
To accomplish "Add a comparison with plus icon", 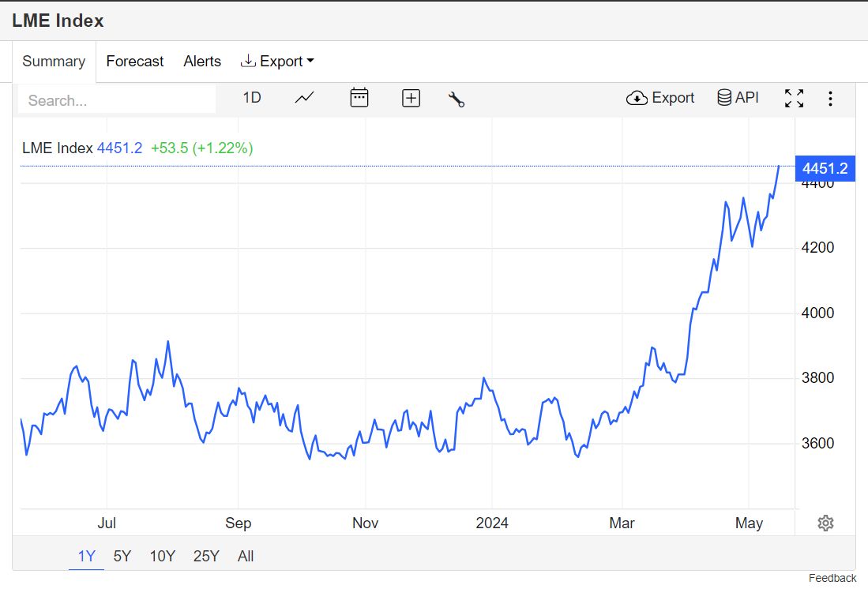I will pyautogui.click(x=411, y=99).
